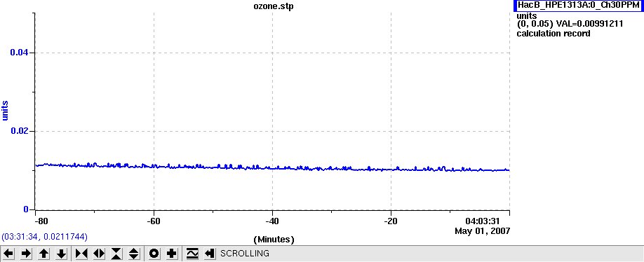Image resolution: width=644 pixels, height=262 pixels.
Task: Shift the plot up with up arrow
Action: tap(44, 254)
